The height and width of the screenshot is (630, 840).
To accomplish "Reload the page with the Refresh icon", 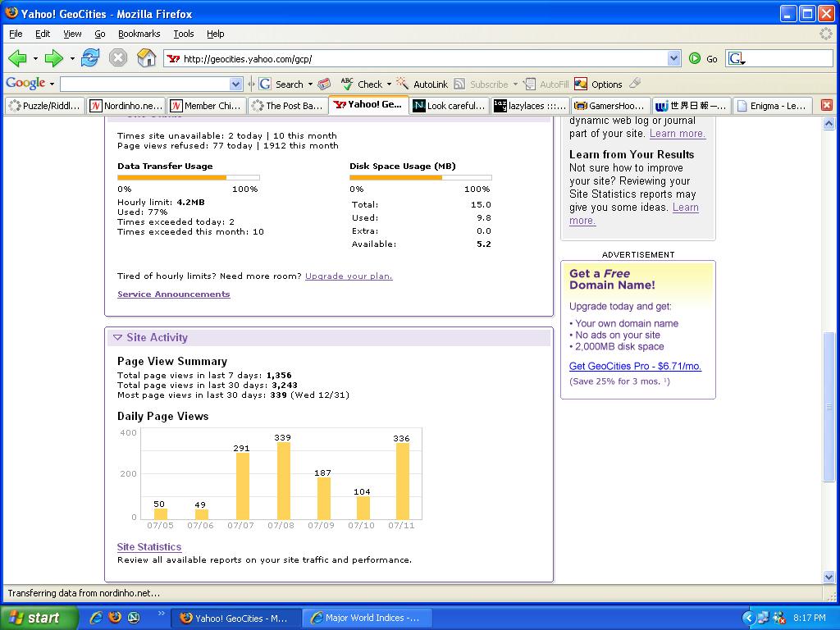I will pos(90,58).
